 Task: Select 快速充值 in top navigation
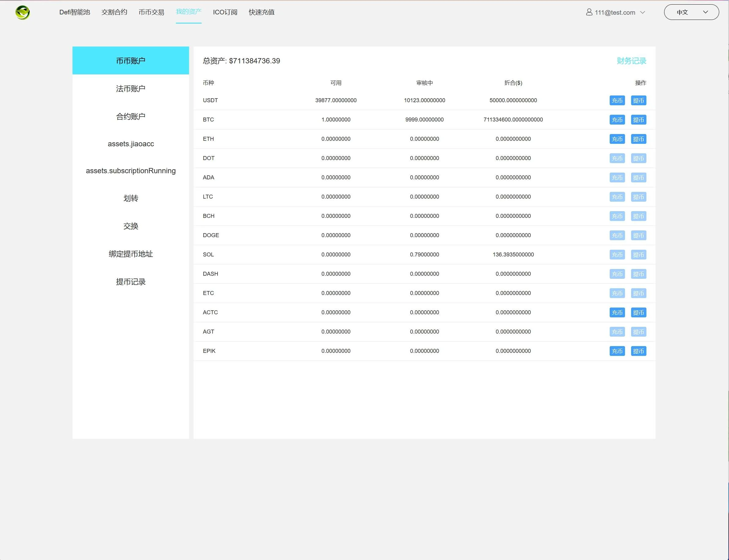(262, 12)
